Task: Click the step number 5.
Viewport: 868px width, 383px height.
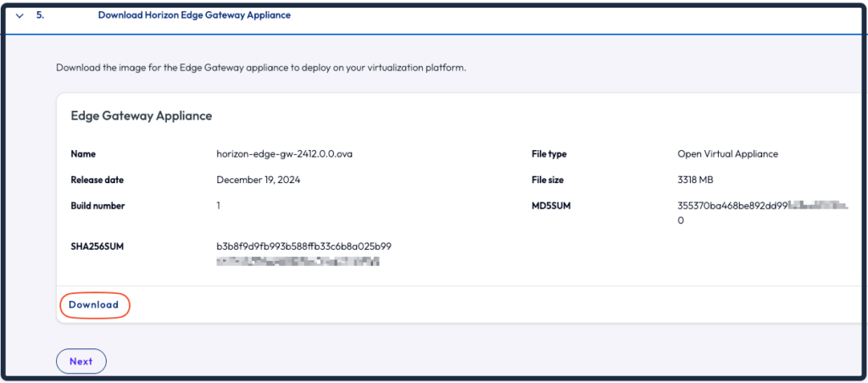Action: coord(41,15)
